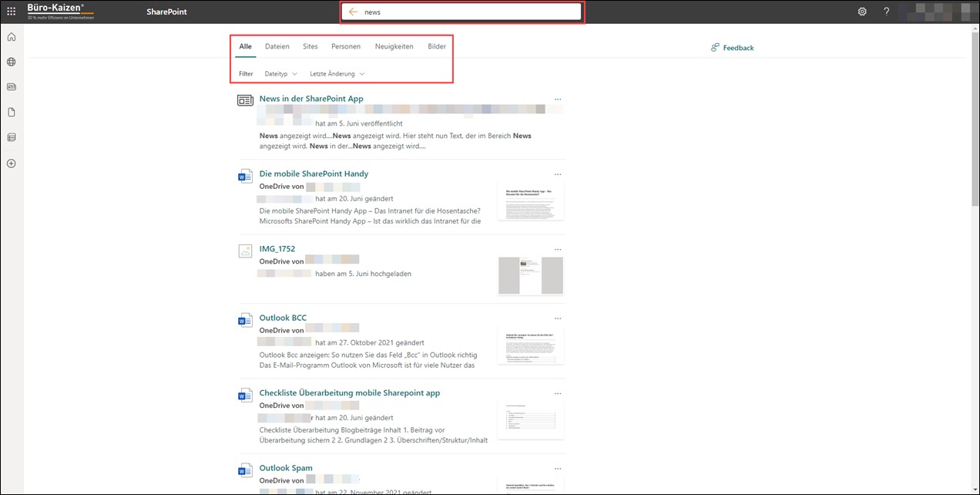Click news icon beside News in der SharePoint App
Screen dimensions: 980x495
(x=245, y=100)
